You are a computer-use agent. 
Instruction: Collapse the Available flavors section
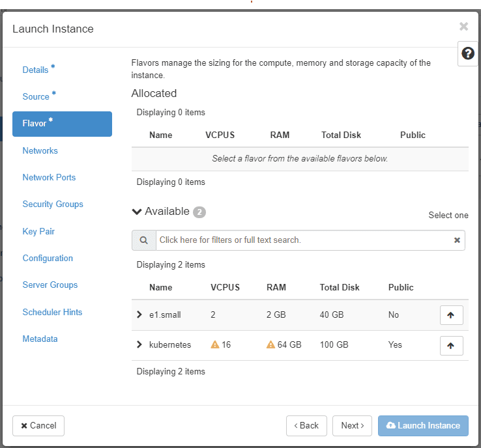point(137,212)
